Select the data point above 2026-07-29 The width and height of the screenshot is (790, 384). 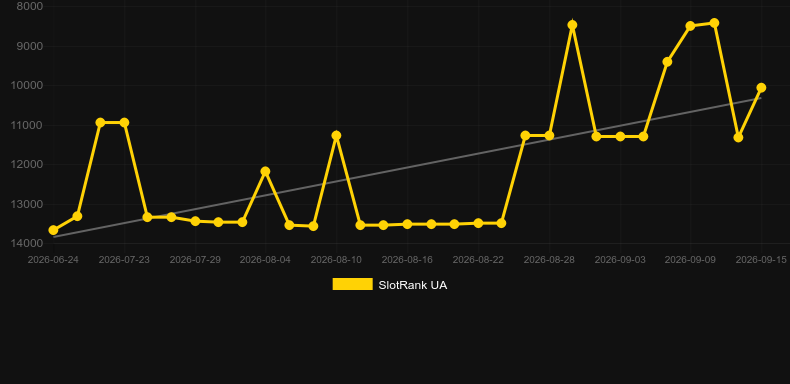[195, 221]
